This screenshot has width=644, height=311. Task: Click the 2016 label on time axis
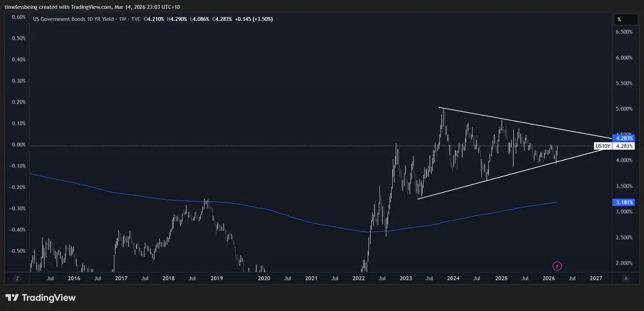74,278
